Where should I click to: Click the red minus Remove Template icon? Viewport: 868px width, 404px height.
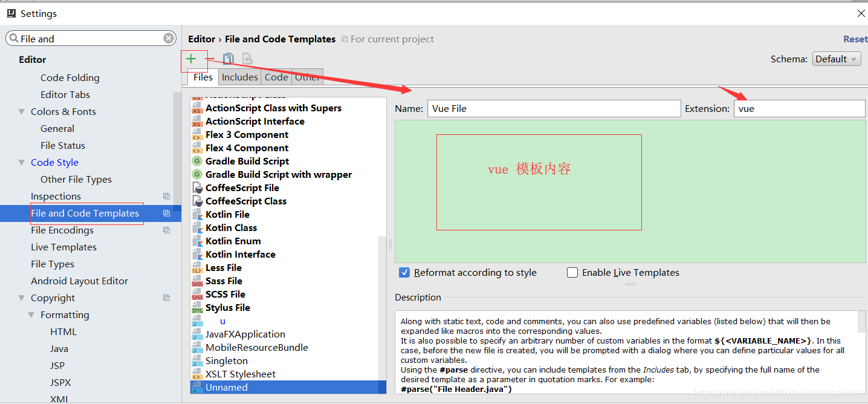click(210, 59)
